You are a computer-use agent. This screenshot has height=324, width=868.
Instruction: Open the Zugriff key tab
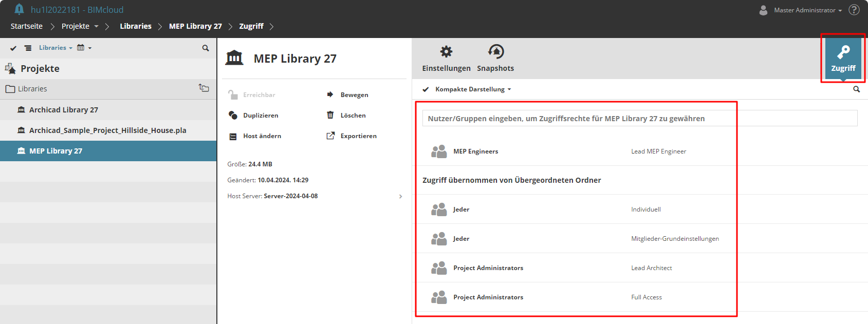pyautogui.click(x=843, y=58)
